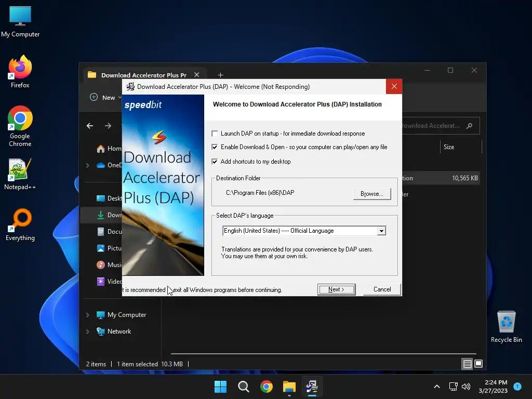
Task: Click '2 items' status bar text
Action: [x=96, y=364]
